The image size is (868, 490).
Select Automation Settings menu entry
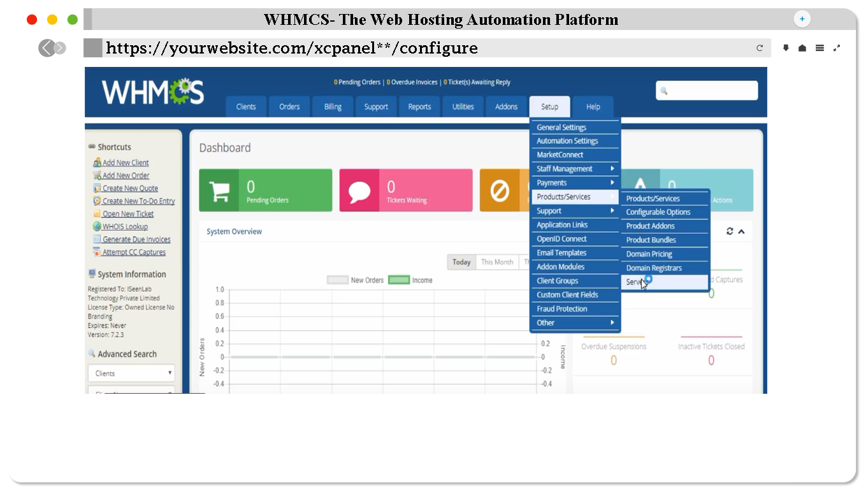(575, 141)
